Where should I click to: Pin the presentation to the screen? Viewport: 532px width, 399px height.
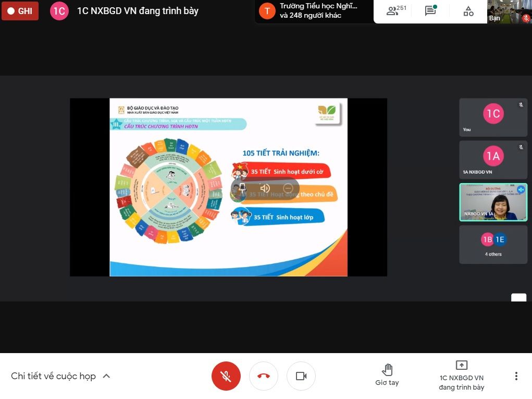tap(242, 188)
